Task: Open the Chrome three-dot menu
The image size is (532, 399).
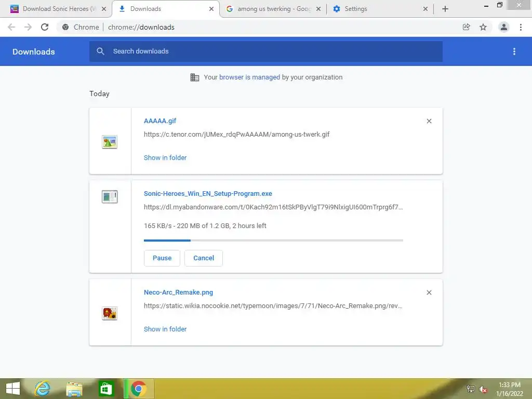Action: coord(521,27)
